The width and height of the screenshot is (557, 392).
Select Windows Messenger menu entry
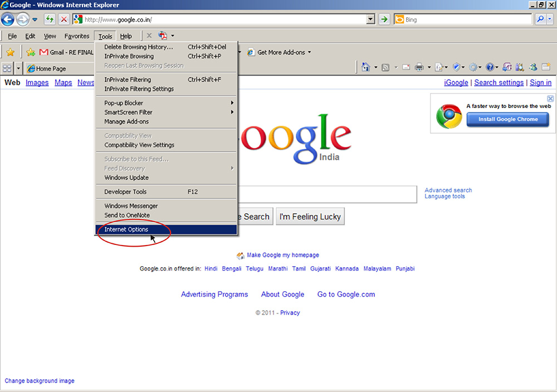166,206
